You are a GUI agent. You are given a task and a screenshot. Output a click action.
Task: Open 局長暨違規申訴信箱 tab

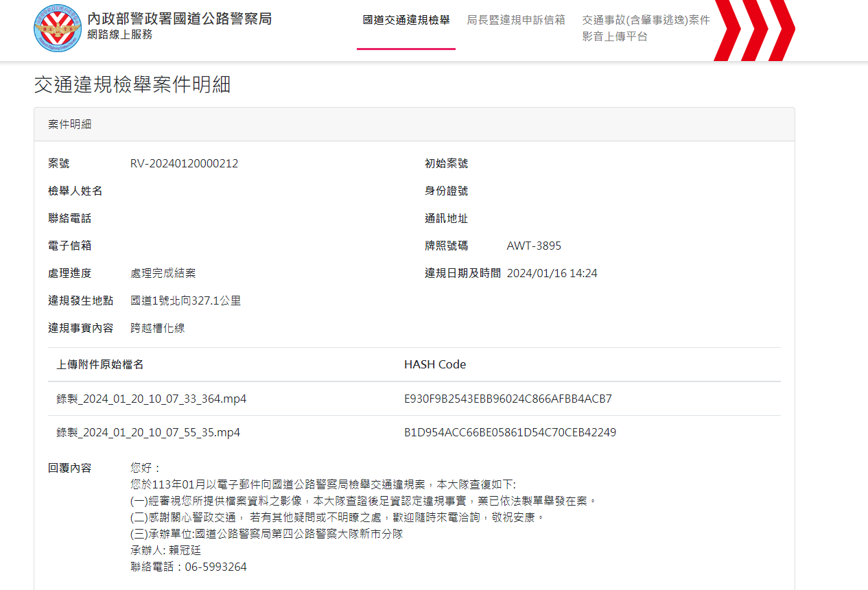click(x=516, y=20)
